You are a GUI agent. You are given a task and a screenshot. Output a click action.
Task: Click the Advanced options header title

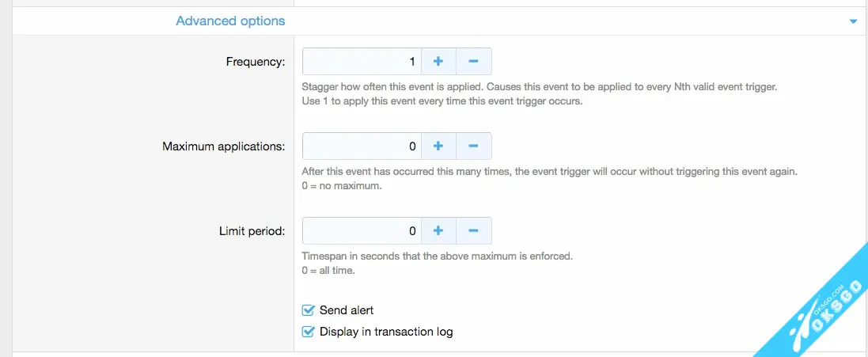point(230,21)
